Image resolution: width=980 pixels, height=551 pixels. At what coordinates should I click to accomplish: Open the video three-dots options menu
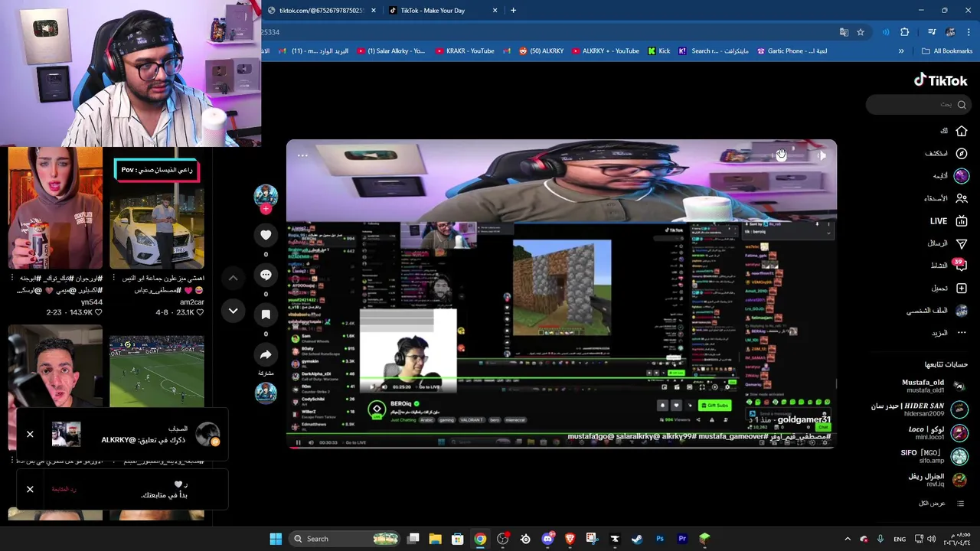coord(302,155)
